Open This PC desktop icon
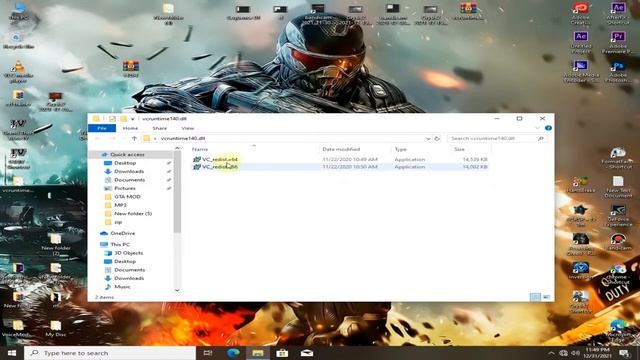640x360 pixels. coord(18,11)
